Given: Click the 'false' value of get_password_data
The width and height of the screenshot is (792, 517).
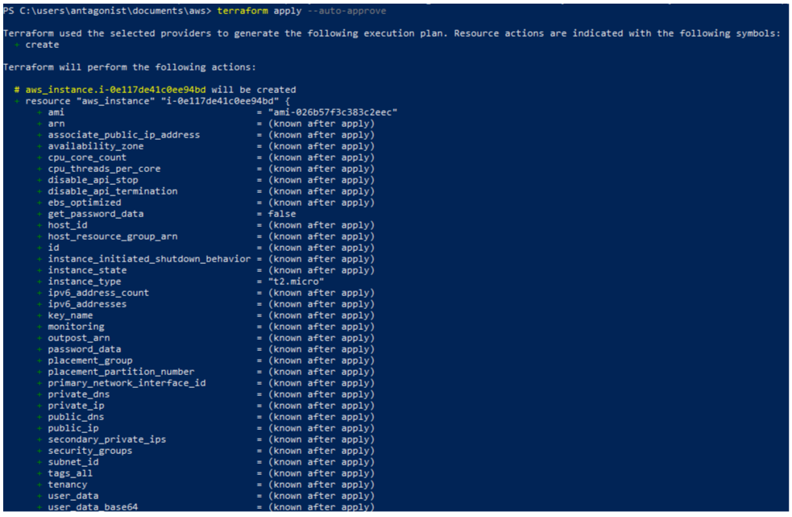Looking at the screenshot, I should [282, 214].
